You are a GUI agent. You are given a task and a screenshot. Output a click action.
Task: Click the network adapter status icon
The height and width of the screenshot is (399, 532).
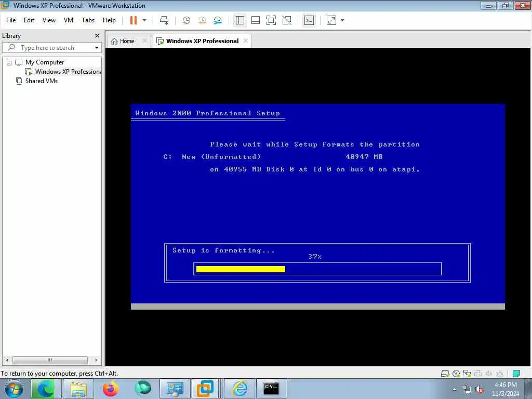467,374
